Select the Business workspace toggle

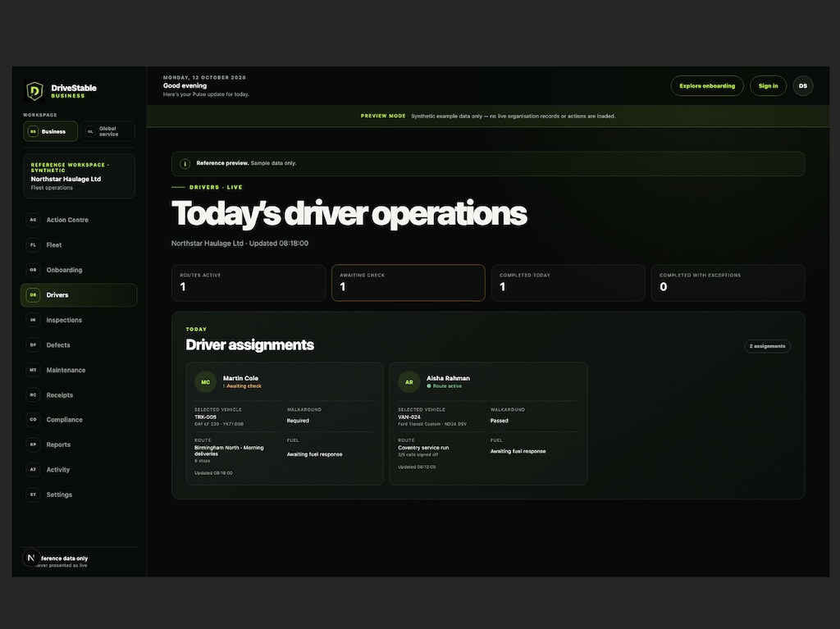click(50, 131)
